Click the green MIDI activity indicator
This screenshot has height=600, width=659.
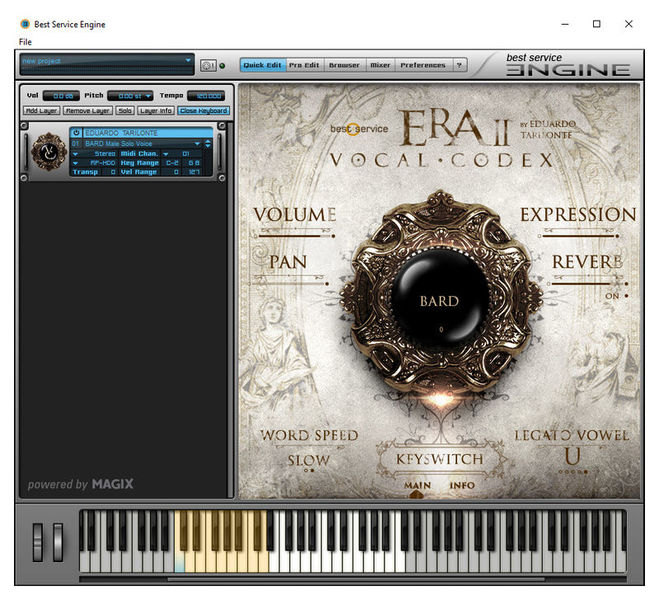tap(222, 66)
